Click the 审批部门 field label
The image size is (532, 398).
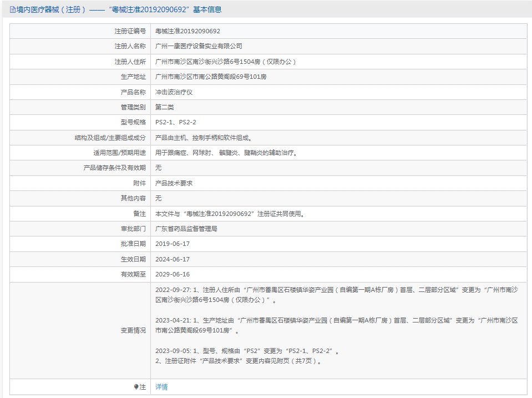(x=133, y=229)
